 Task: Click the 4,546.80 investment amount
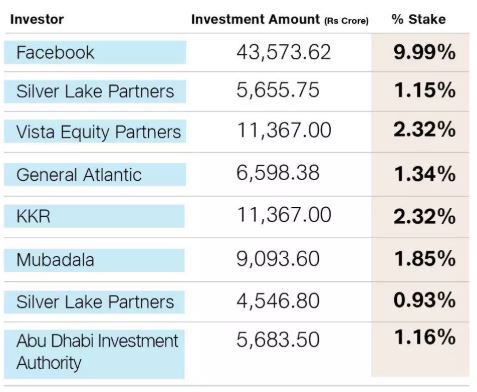pyautogui.click(x=278, y=301)
